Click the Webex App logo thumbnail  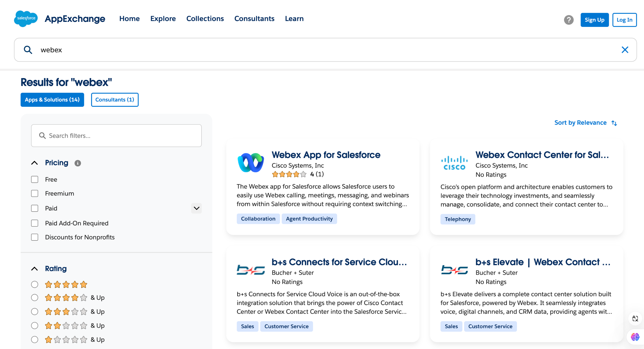pos(251,163)
